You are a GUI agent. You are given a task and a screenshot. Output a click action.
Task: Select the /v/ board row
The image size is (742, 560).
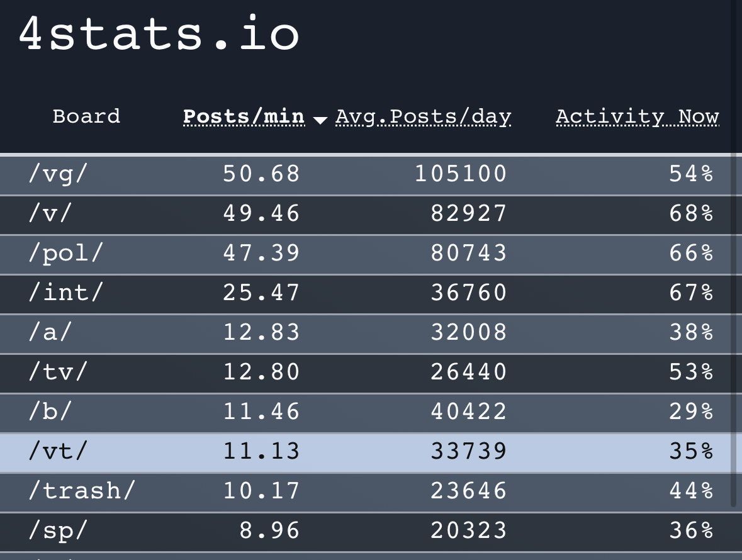365,215
